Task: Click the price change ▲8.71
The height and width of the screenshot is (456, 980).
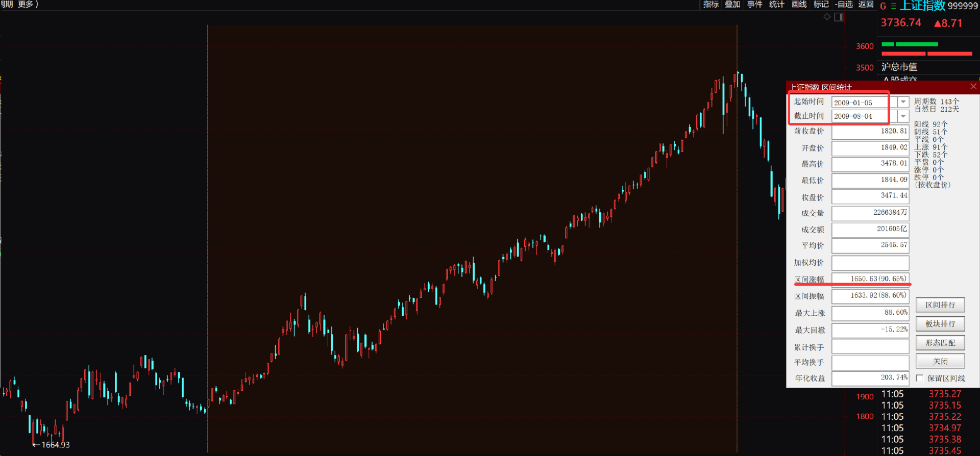Action: 948,23
